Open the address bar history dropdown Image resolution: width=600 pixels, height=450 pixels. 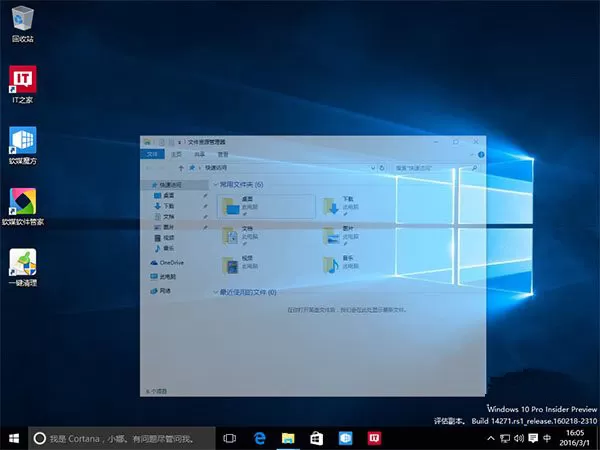(373, 168)
